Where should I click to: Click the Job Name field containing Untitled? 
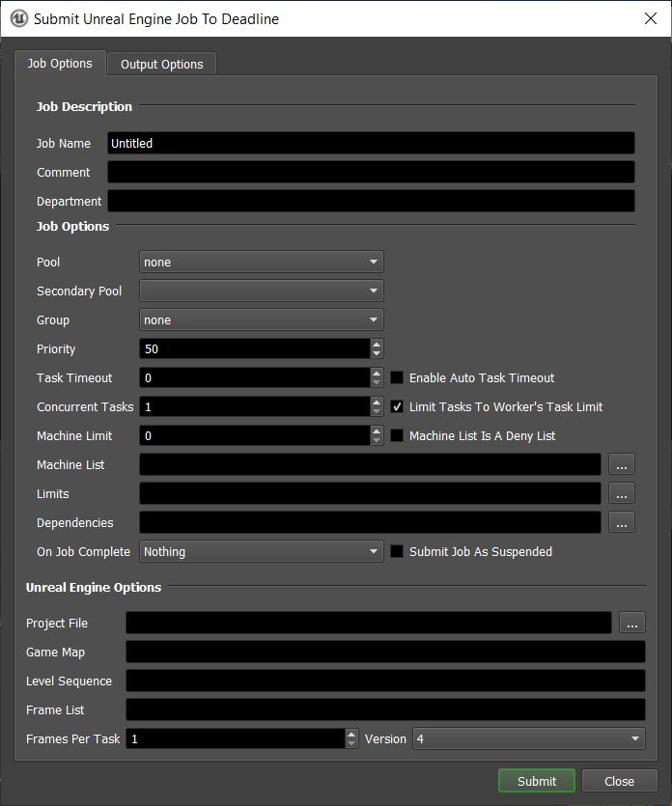(371, 143)
